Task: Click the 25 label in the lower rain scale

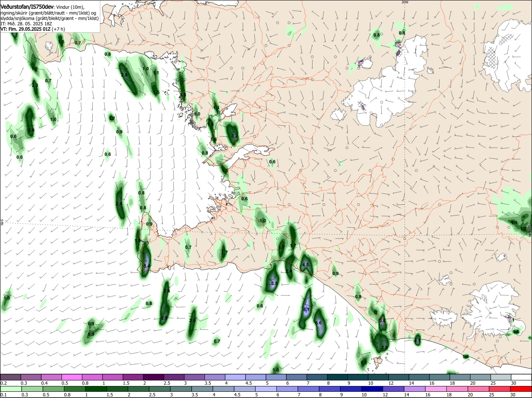Action: [492, 395]
